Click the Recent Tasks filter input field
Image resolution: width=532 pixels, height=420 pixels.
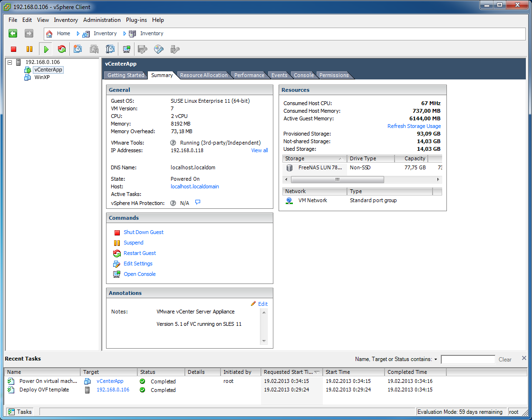pos(468,360)
